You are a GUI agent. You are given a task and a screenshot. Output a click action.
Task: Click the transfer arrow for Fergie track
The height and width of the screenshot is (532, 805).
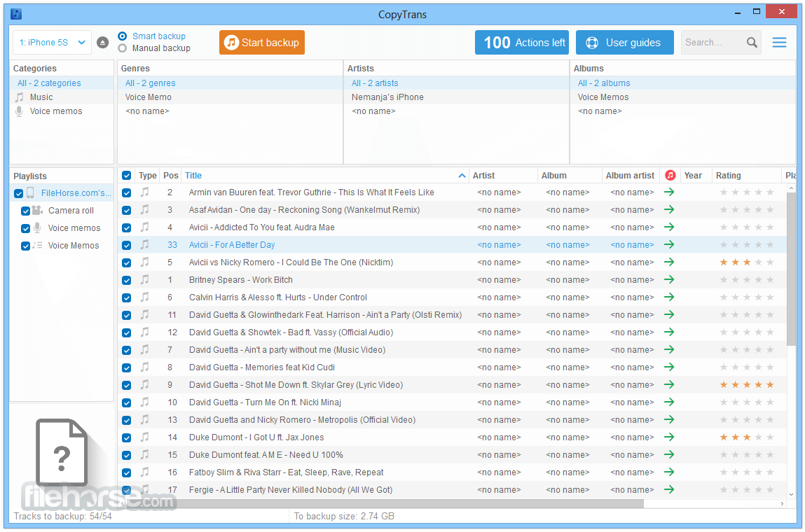coord(669,489)
